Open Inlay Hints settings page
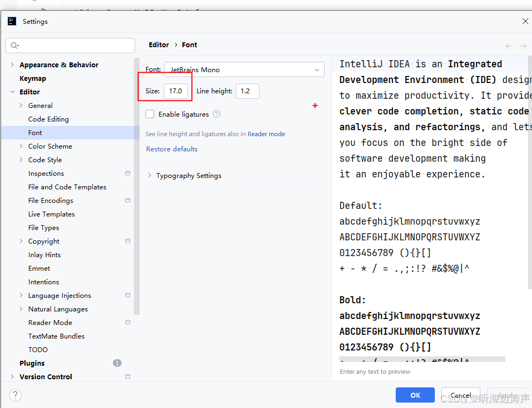 [45, 254]
